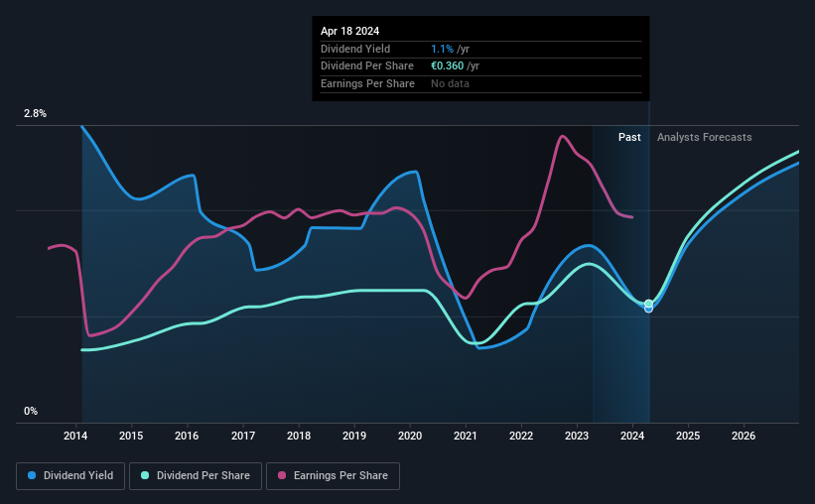Click the tooltip Dividend Yield row label
The width and height of the screenshot is (815, 504).
355,49
